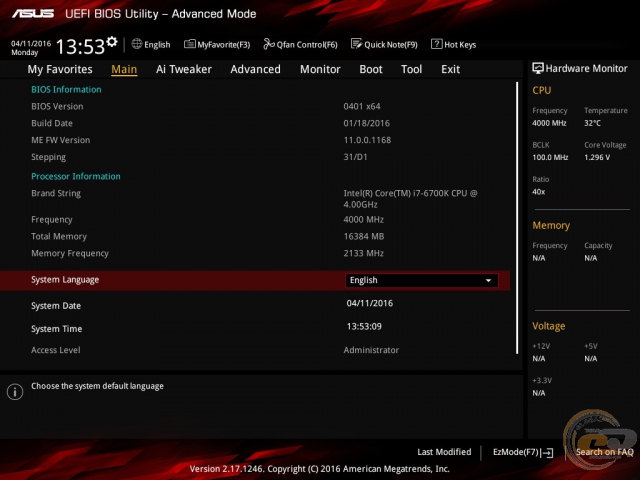
Task: Click the CPU Ratio value 40x
Action: [x=539, y=191]
